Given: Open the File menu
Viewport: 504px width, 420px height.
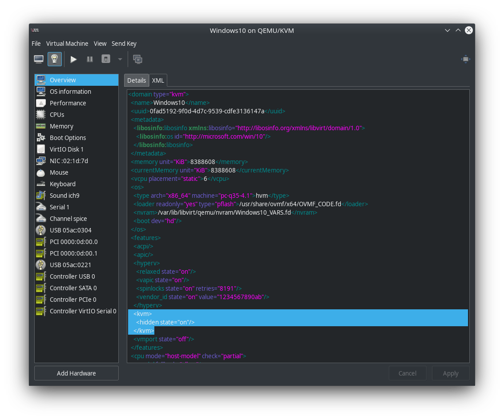Looking at the screenshot, I should (36, 44).
